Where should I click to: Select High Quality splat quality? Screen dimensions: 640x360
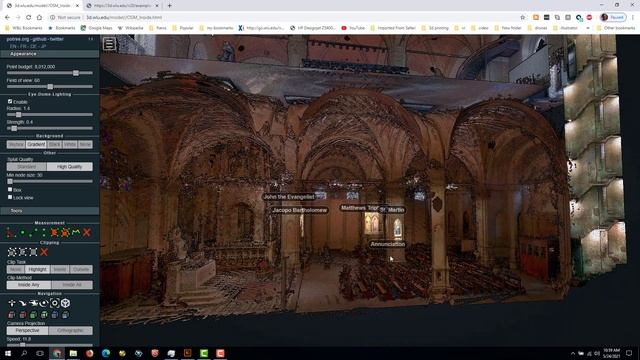pos(69,167)
